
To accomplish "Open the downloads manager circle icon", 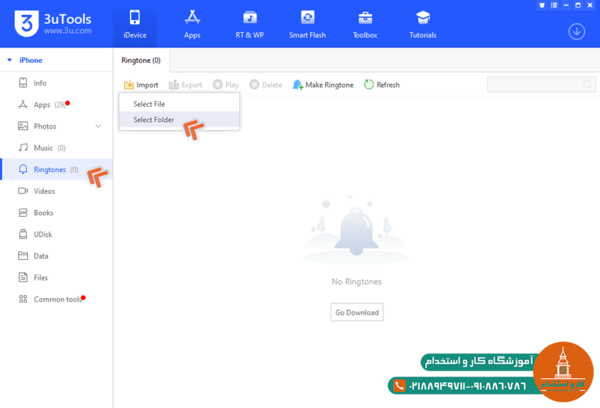I will 576,31.
